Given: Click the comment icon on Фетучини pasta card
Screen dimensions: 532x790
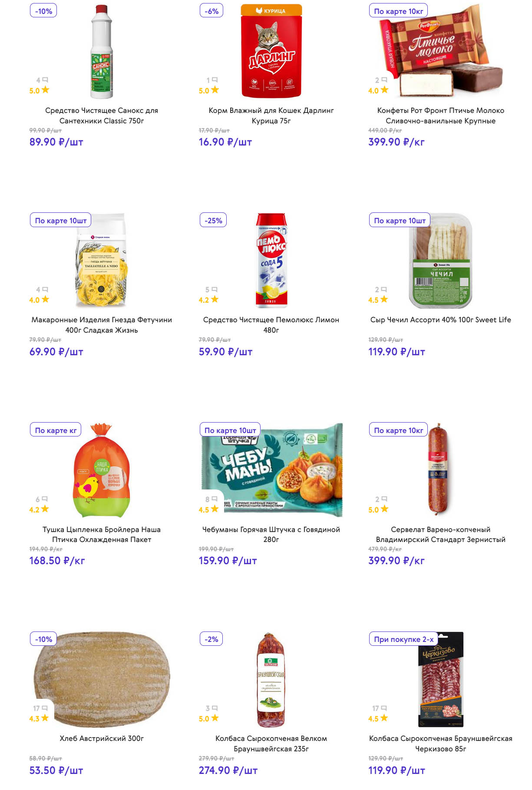Looking at the screenshot, I should pyautogui.click(x=45, y=289).
